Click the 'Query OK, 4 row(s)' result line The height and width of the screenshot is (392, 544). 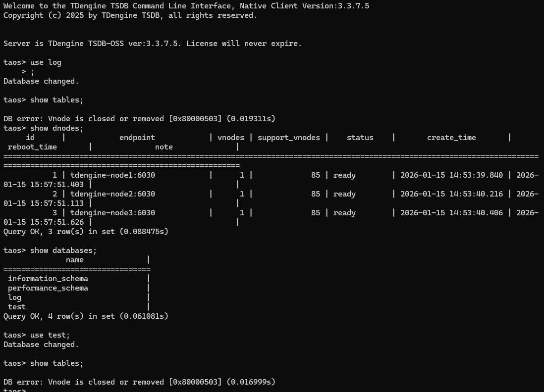tap(86, 316)
